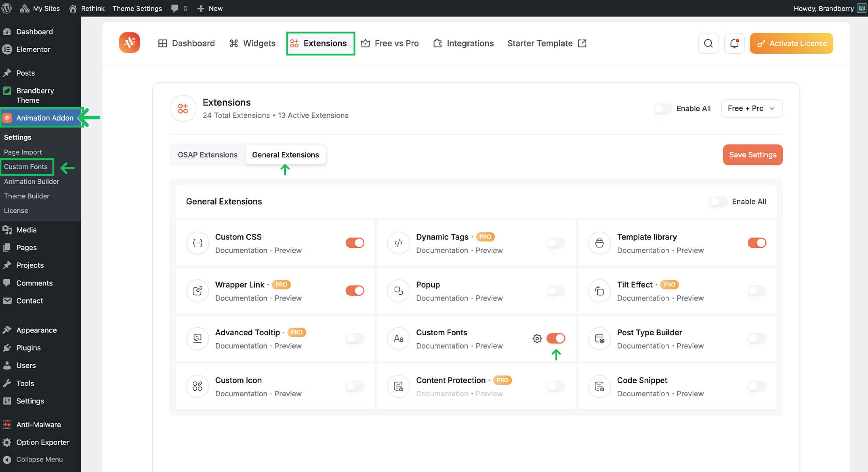Image resolution: width=868 pixels, height=472 pixels.
Task: Switch to the GSAP Extensions tab
Action: 207,155
